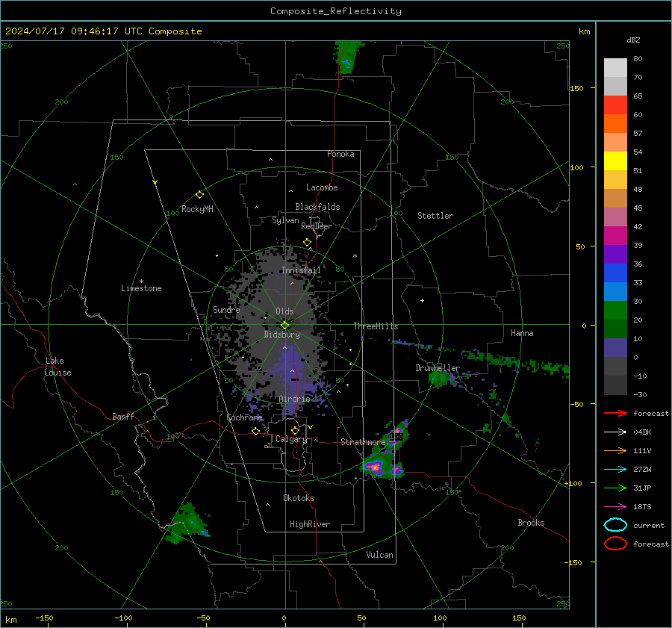Click the yellow radar-center marker at Didsbury
The width and height of the screenshot is (672, 628).
coord(285,326)
